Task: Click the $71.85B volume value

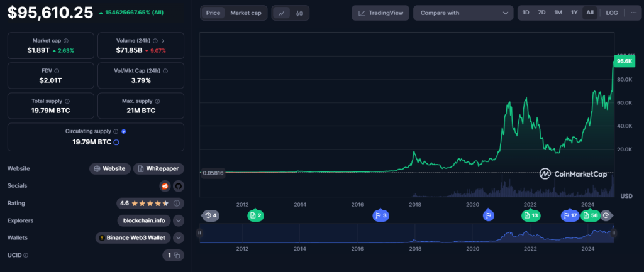Action: (x=129, y=50)
